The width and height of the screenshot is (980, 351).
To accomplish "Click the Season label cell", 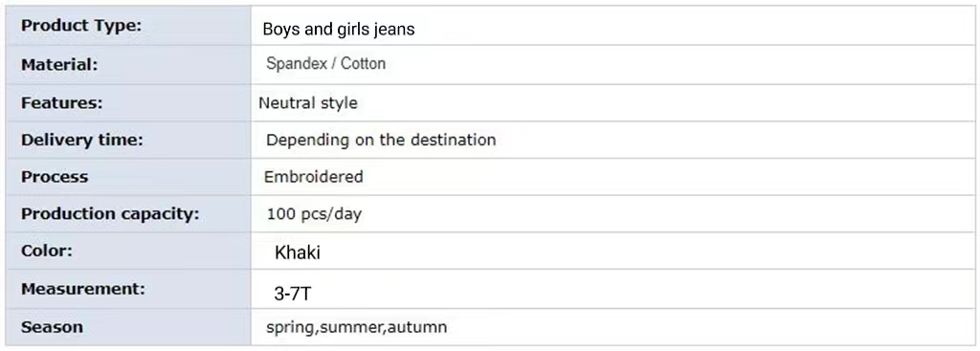I will point(128,327).
